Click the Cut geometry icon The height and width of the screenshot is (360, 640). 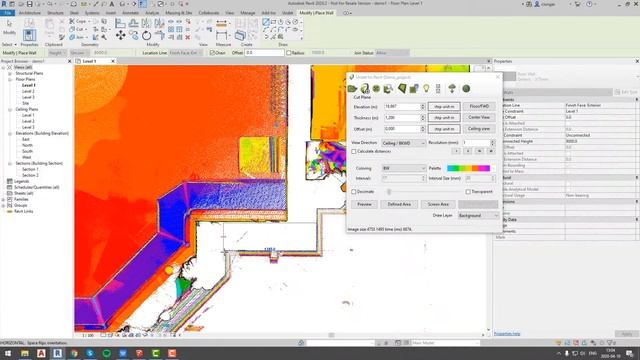72,29
